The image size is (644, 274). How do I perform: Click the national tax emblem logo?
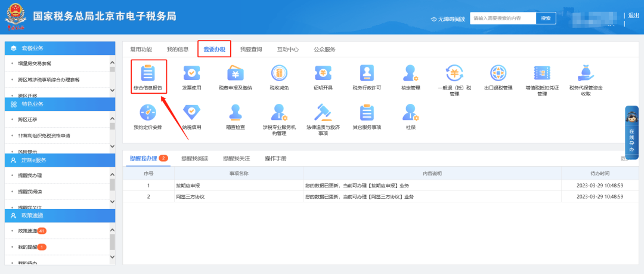pos(15,17)
